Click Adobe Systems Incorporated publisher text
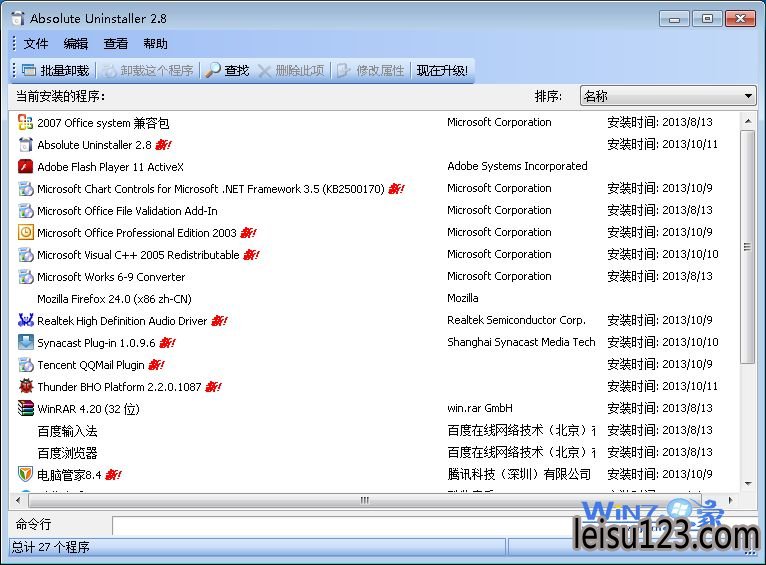Viewport: 766px width, 565px height. tap(517, 166)
